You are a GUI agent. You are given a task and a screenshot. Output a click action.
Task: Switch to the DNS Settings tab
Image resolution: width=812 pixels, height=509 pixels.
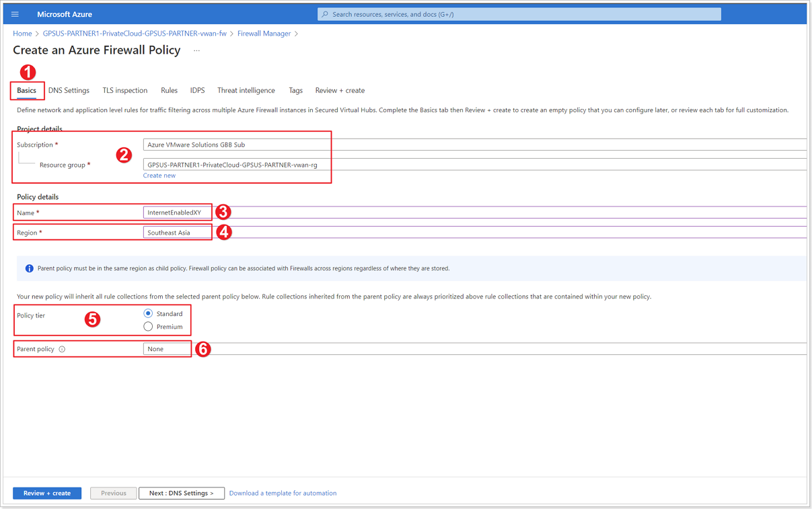(x=69, y=90)
